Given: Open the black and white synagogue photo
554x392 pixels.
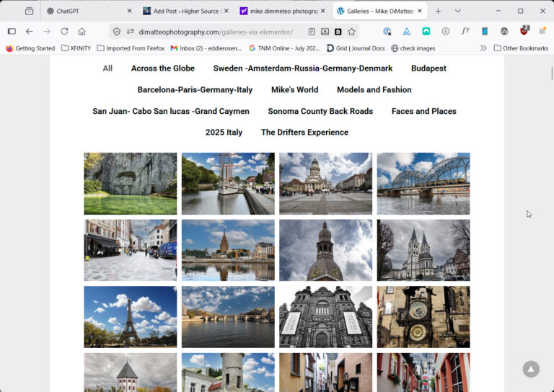Looking at the screenshot, I should coord(326,317).
